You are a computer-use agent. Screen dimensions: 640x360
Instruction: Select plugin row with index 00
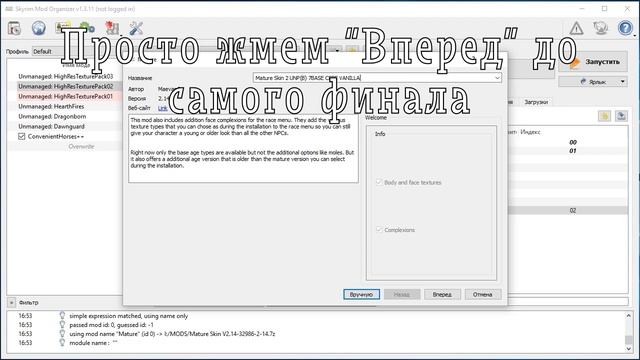coord(567,142)
